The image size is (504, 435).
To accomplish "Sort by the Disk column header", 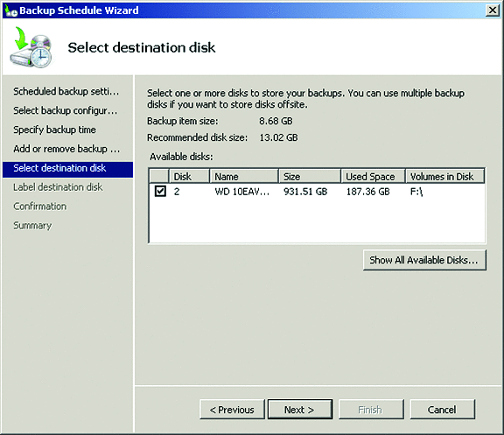I will coord(189,176).
